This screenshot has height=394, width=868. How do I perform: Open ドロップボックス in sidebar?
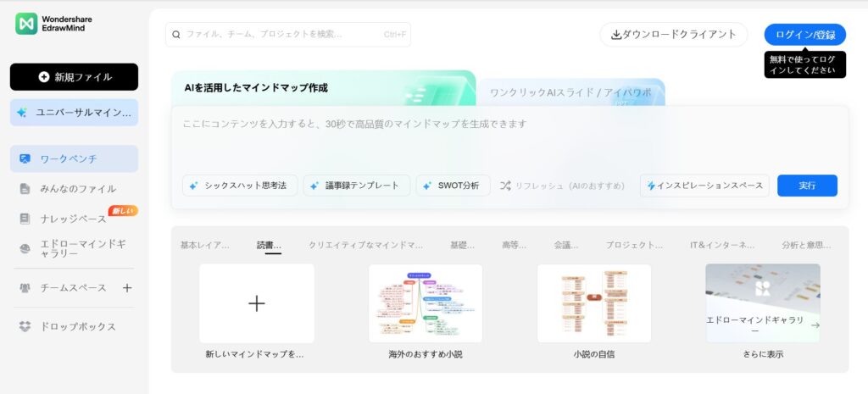point(75,326)
